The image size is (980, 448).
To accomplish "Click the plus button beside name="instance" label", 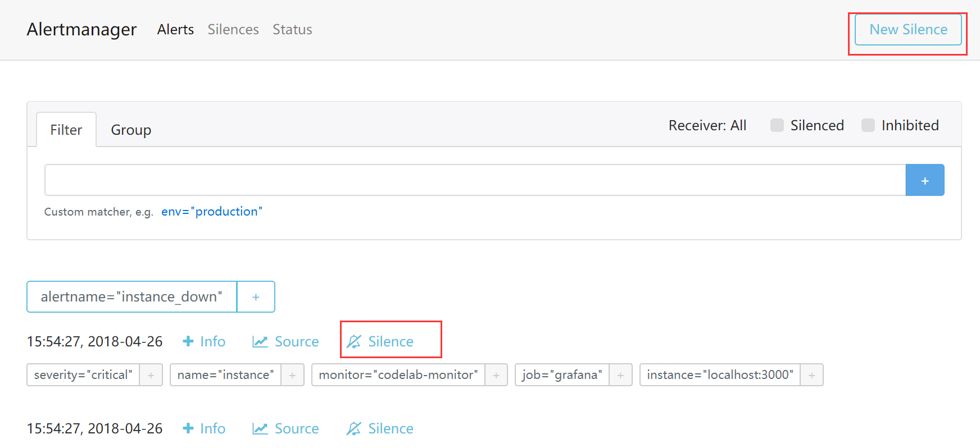I will click(x=292, y=375).
